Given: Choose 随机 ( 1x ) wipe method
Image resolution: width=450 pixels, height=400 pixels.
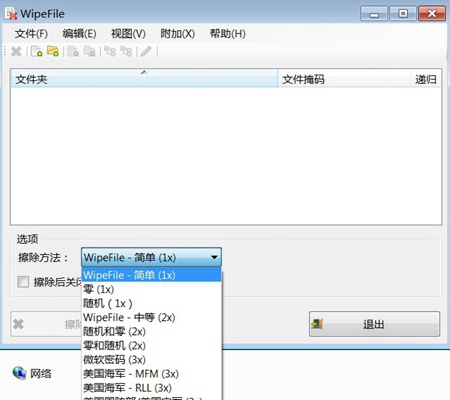Looking at the screenshot, I should coord(151,303).
